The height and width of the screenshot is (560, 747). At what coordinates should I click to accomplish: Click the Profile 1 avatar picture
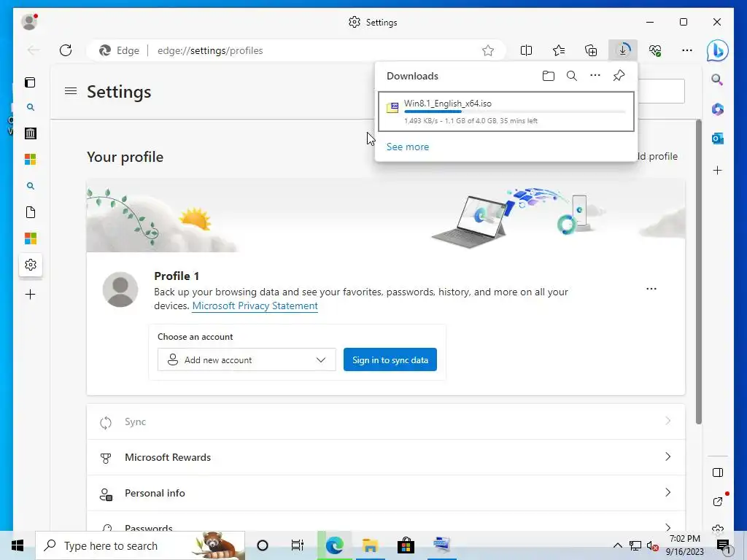[120, 289]
